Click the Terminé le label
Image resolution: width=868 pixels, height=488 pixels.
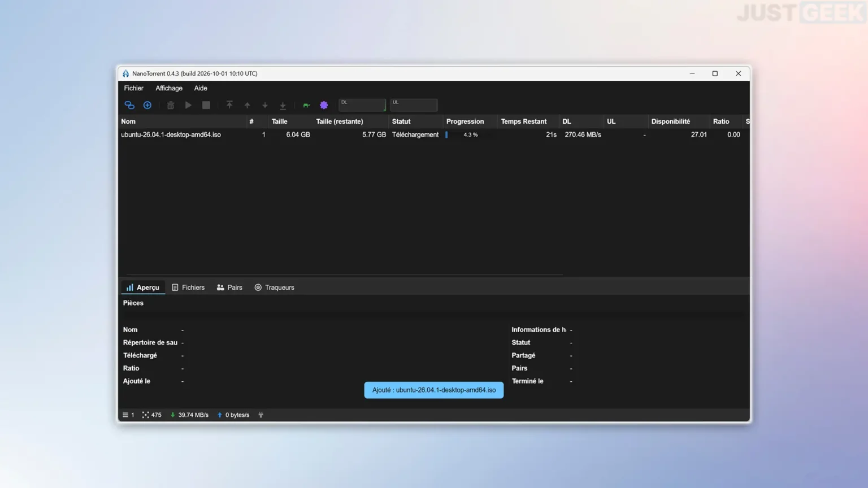[527, 381]
